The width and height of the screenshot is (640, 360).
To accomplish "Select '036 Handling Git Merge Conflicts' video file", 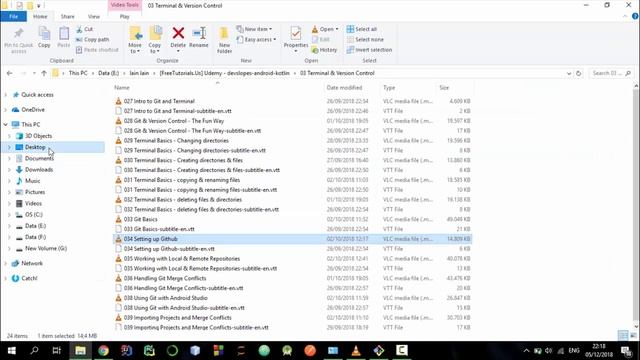I will click(x=164, y=278).
